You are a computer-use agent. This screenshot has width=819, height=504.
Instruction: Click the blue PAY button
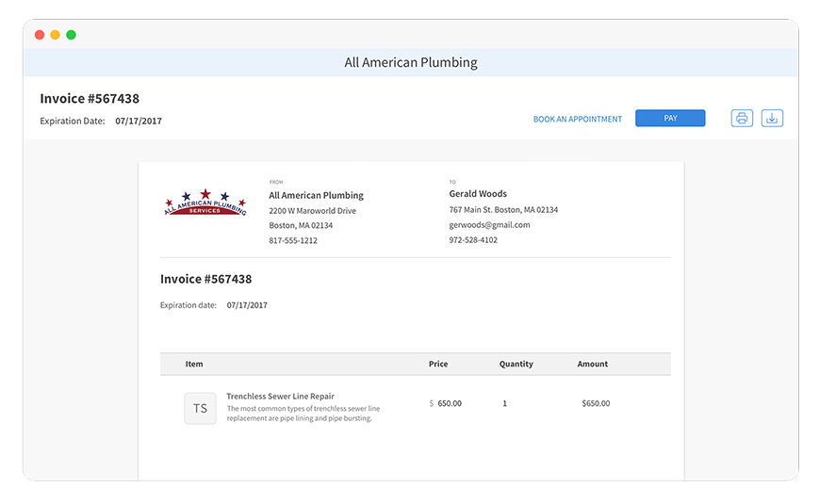point(670,119)
